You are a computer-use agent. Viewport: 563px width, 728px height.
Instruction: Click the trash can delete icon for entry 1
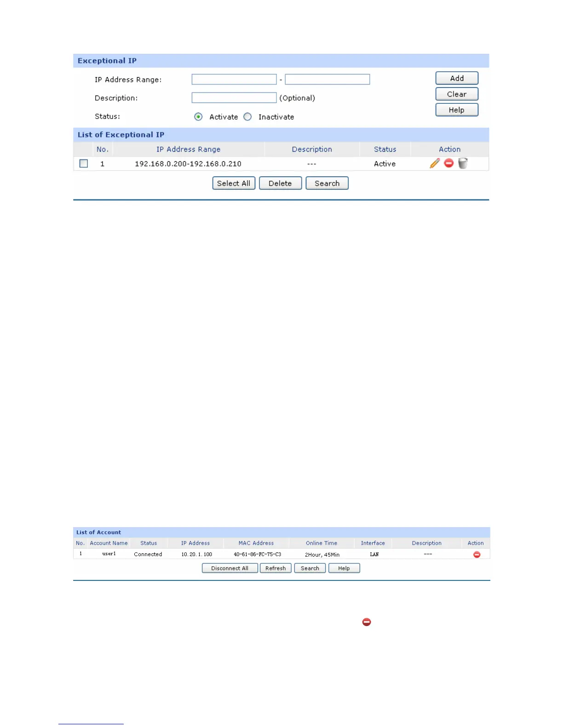pyautogui.click(x=463, y=163)
